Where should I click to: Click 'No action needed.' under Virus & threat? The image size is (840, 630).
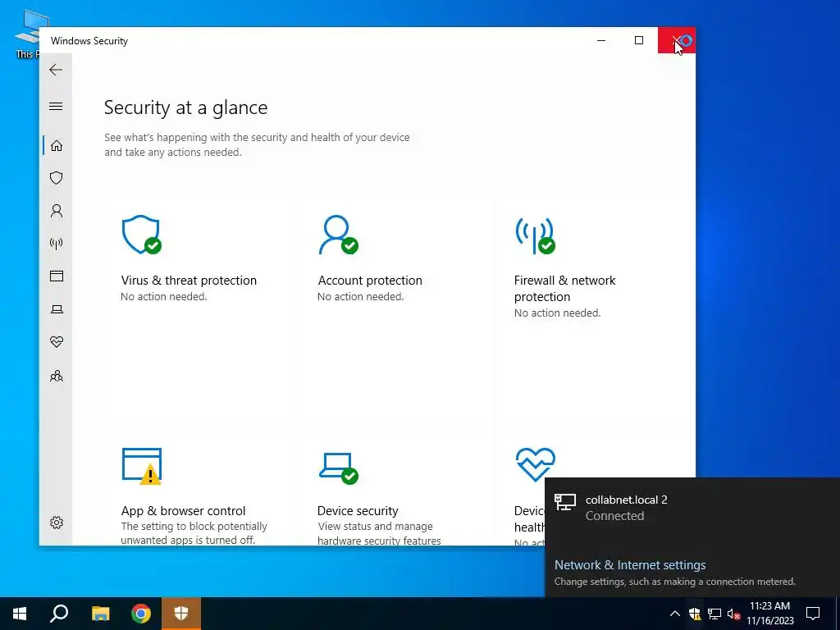pyautogui.click(x=164, y=296)
